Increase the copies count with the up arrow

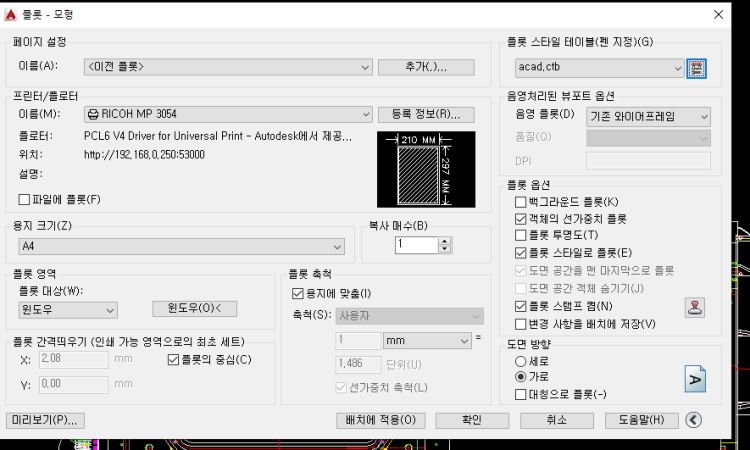(x=445, y=240)
